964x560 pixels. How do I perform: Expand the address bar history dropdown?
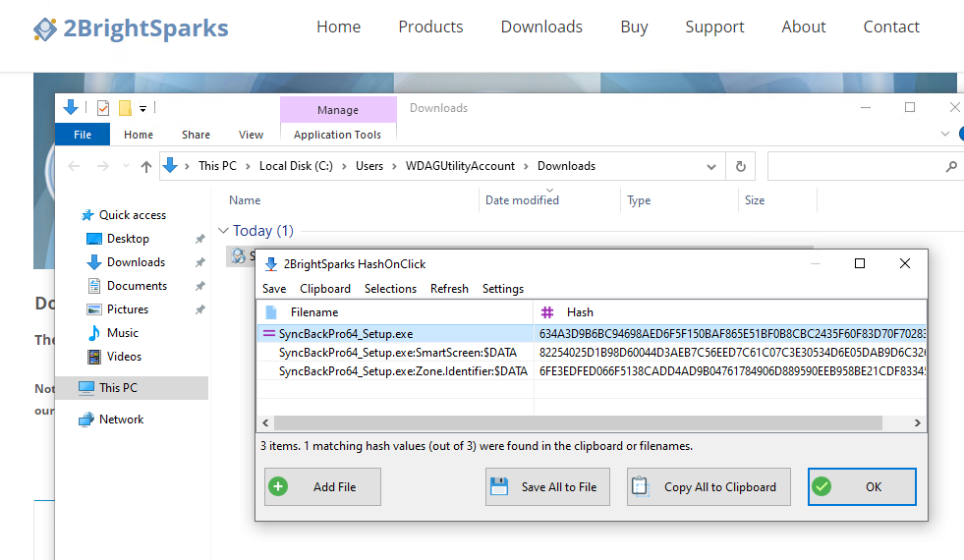(x=711, y=167)
